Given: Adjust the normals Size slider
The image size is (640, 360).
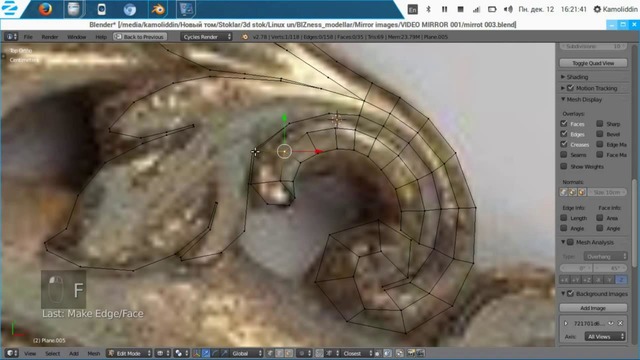Looking at the screenshot, I should point(607,192).
